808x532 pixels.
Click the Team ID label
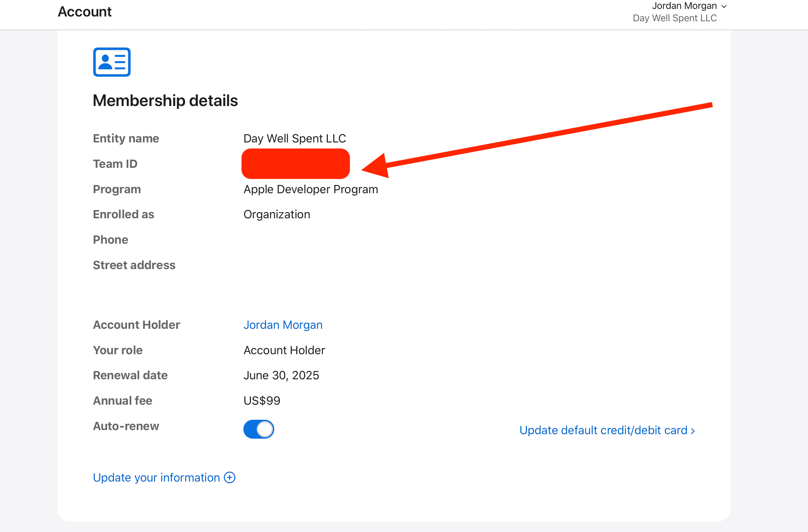pos(115,164)
